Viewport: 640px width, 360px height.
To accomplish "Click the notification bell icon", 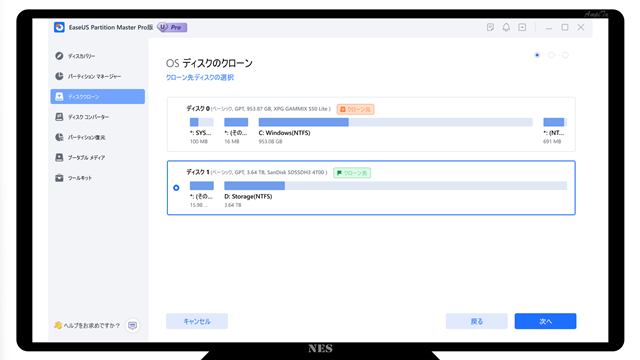I will pyautogui.click(x=506, y=27).
